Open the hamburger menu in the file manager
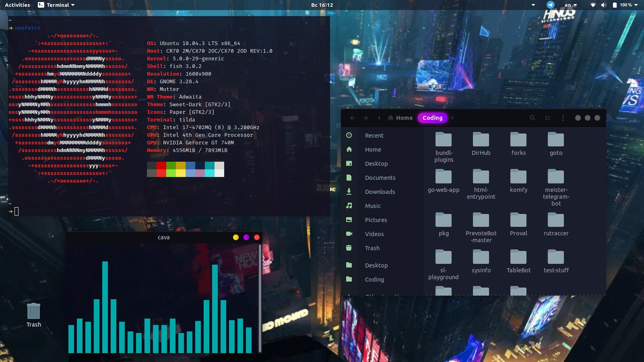This screenshot has width=644, height=362. pyautogui.click(x=563, y=118)
